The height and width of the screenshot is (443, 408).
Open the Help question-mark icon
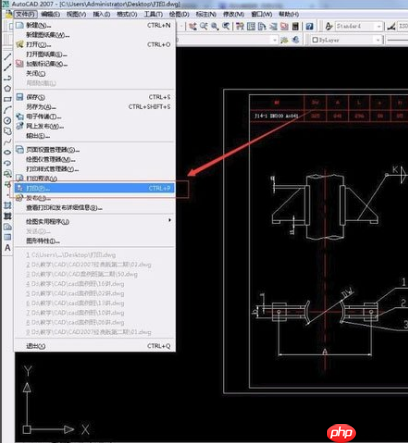310,26
